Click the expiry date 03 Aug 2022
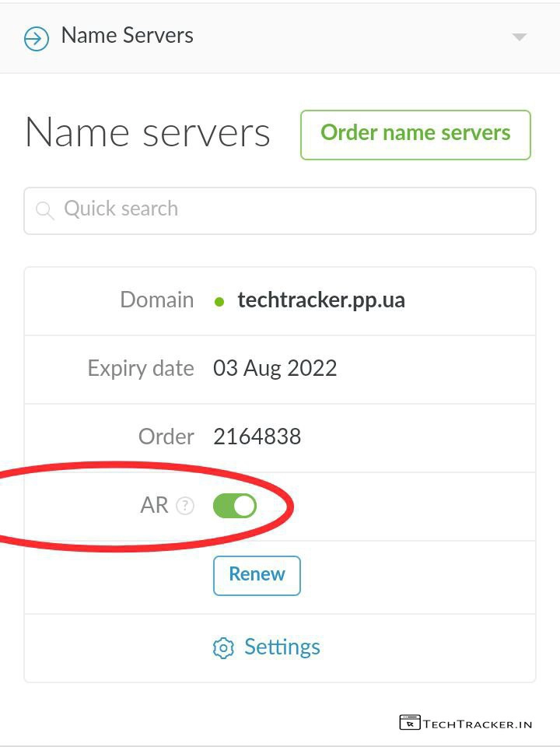 coord(275,368)
